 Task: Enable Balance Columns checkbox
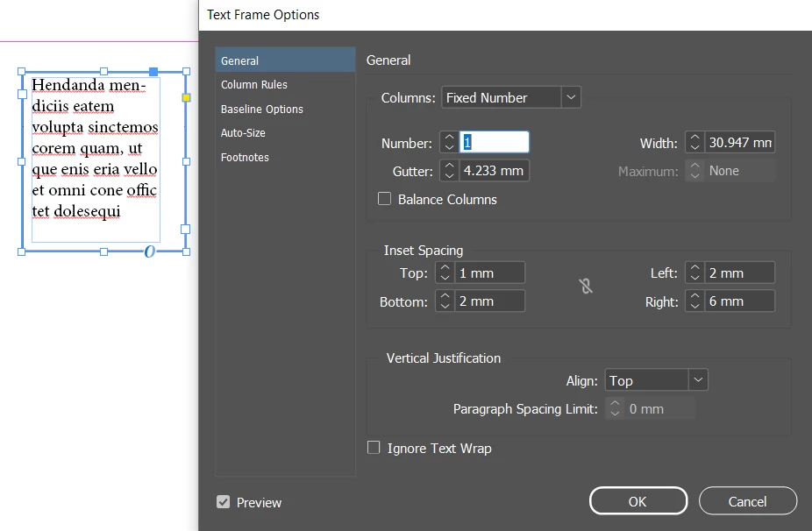(384, 199)
